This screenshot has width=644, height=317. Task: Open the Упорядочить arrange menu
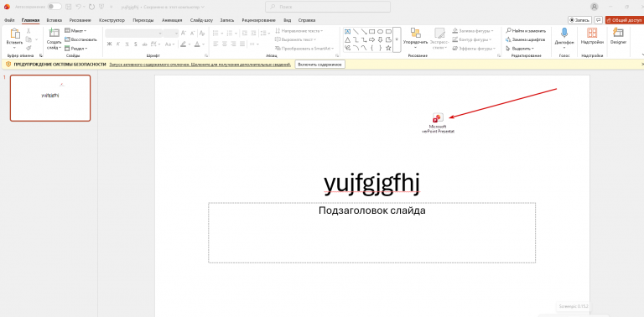(x=416, y=39)
